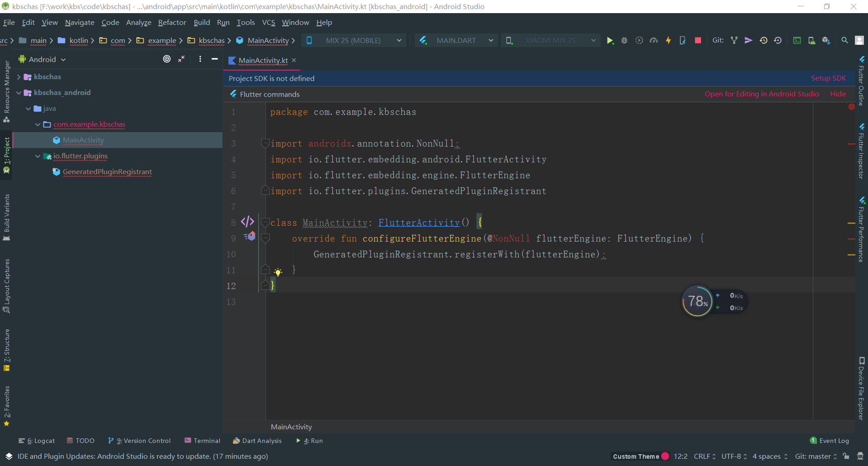The width and height of the screenshot is (868, 466).
Task: Toggle Build Variants side panel
Action: 6,218
